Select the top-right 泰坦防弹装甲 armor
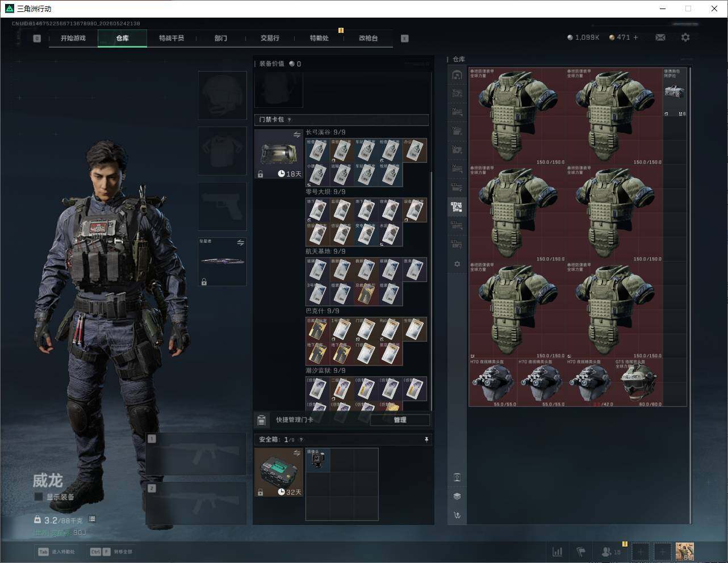The image size is (728, 563). pyautogui.click(x=614, y=116)
